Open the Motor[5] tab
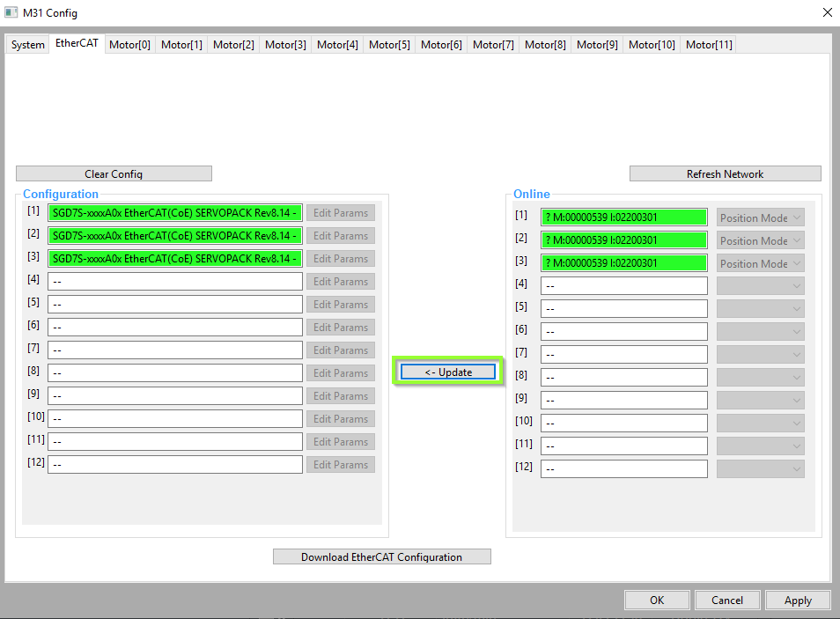The width and height of the screenshot is (840, 619). point(389,45)
